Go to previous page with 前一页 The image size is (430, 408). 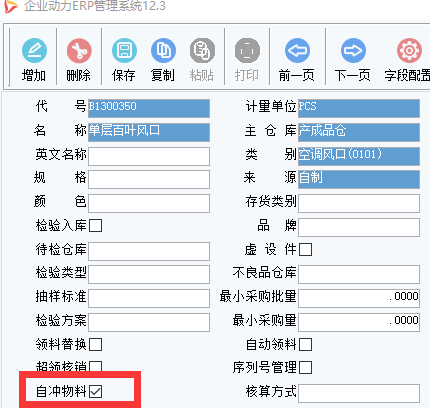[x=297, y=51]
